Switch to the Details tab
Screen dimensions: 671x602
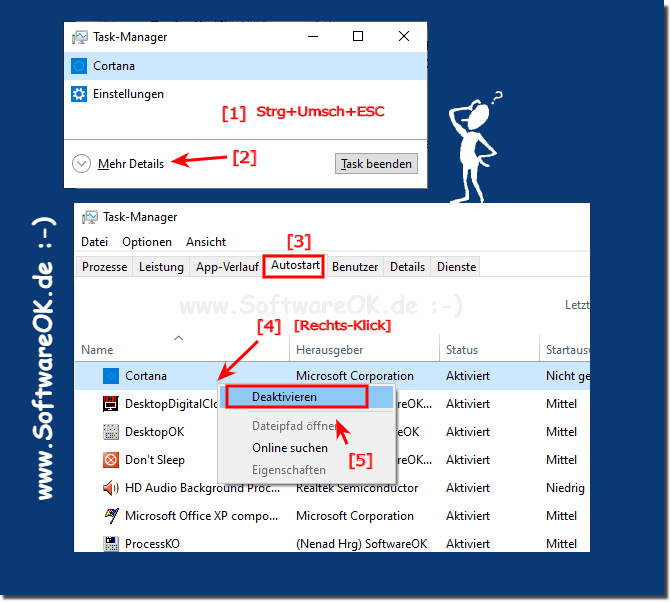pos(407,267)
